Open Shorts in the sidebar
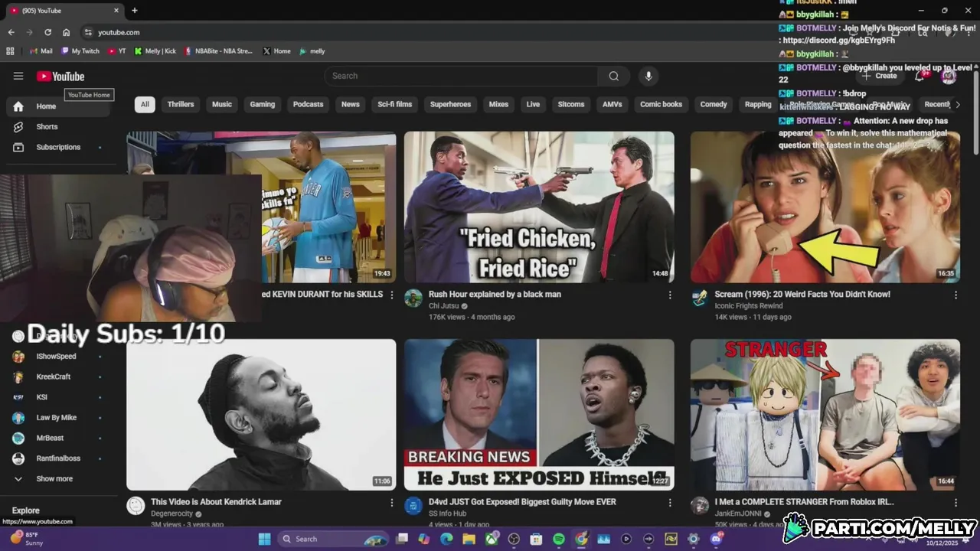The width and height of the screenshot is (980, 551). coord(57,127)
